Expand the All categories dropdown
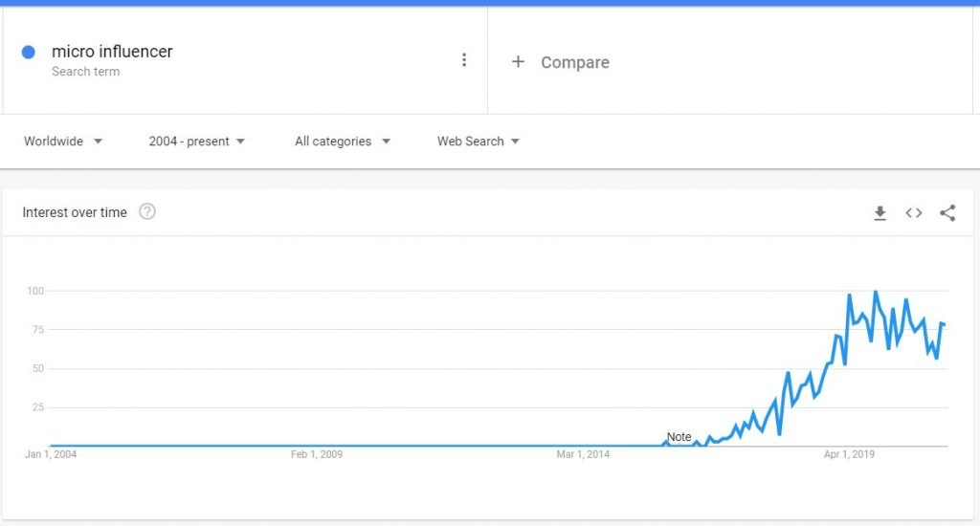The height and width of the screenshot is (526, 980). [x=343, y=142]
